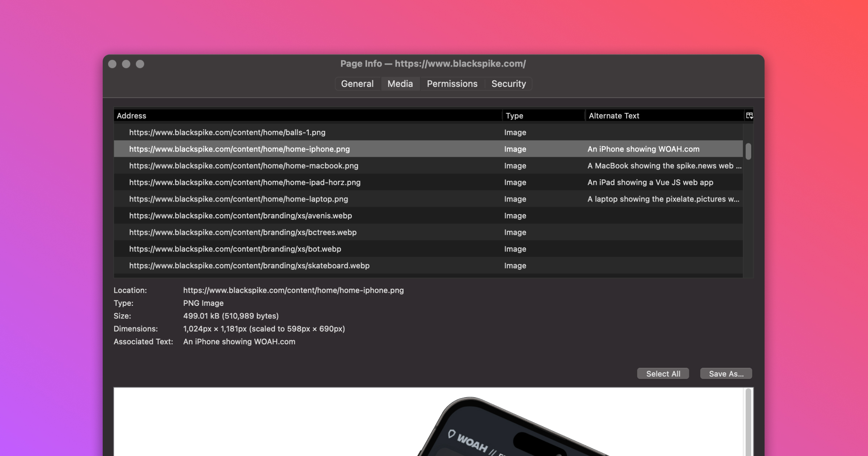Click alternate text 'An iPad showing a Vue JS web app'
868x456 pixels.
click(x=650, y=182)
